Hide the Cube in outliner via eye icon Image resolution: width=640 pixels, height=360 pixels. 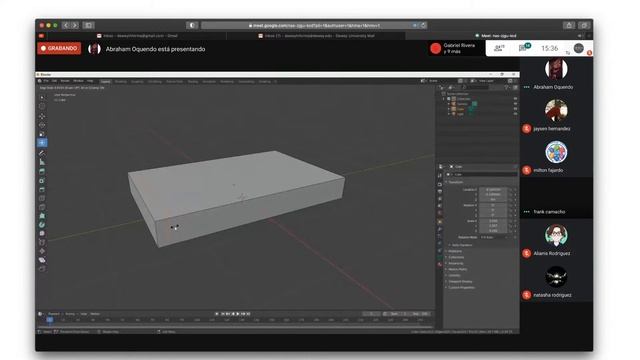coord(515,109)
